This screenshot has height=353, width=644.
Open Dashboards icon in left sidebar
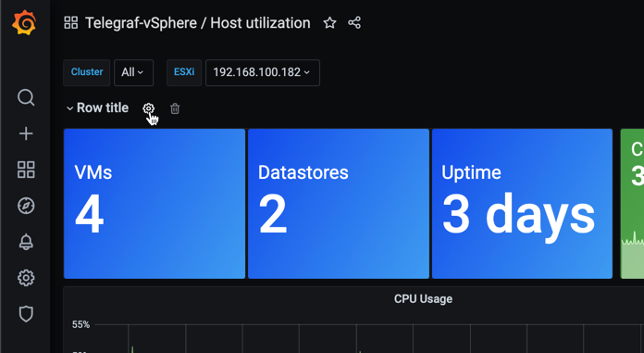(26, 170)
